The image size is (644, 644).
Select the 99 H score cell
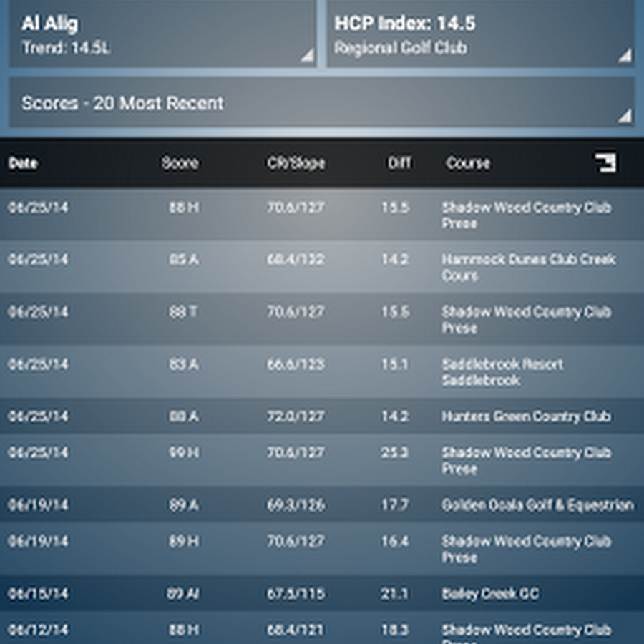click(184, 453)
